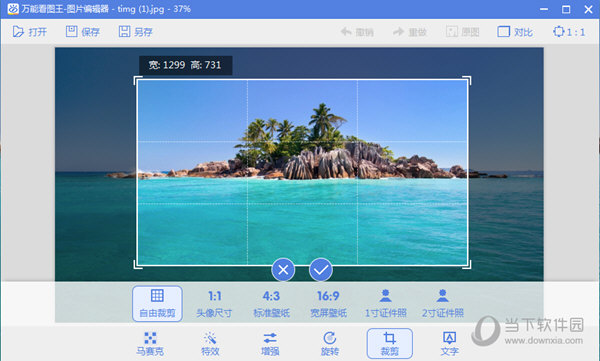The width and height of the screenshot is (600, 361).
Task: Choose 1寸证件照 ID photo crop
Action: tap(385, 304)
